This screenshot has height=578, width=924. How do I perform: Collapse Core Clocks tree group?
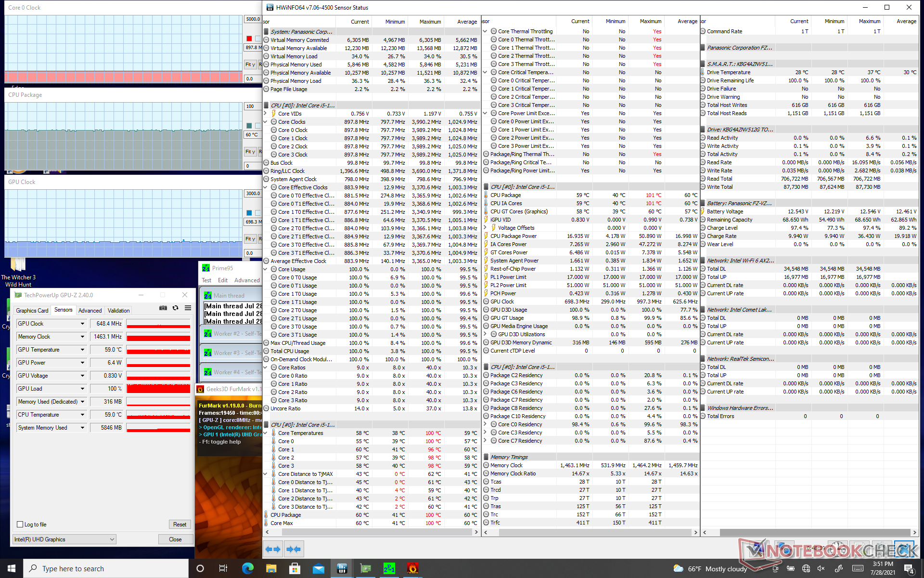pos(265,122)
